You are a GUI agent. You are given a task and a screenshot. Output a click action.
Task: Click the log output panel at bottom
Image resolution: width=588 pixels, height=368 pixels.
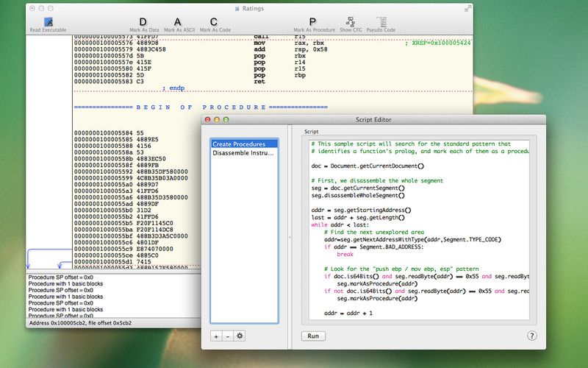(110, 294)
